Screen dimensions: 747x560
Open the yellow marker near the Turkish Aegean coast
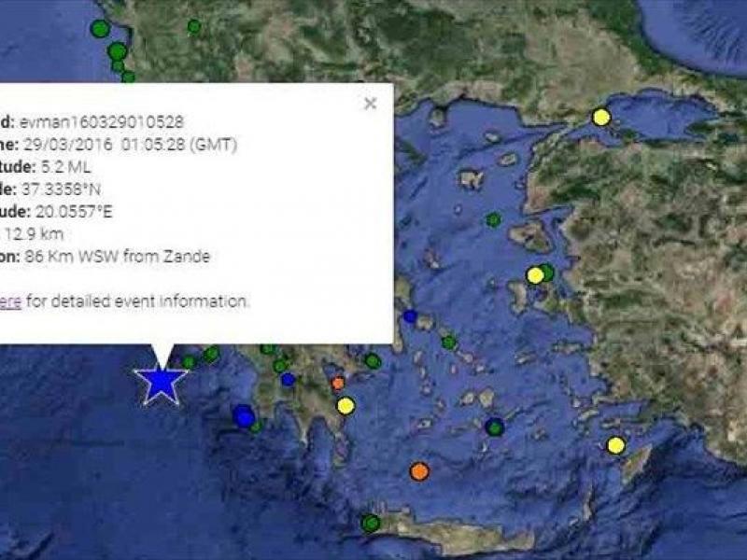(535, 275)
